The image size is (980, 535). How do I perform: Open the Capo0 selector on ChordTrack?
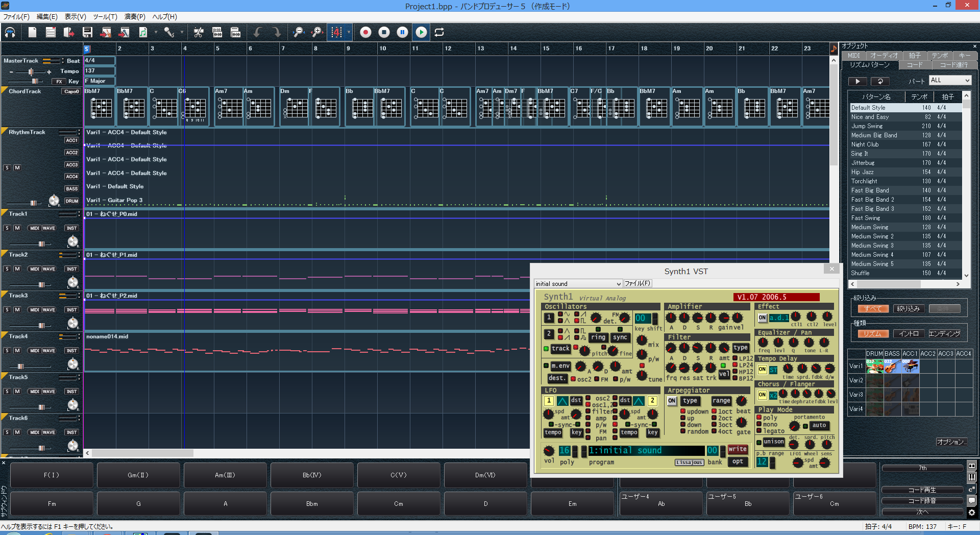(x=71, y=92)
